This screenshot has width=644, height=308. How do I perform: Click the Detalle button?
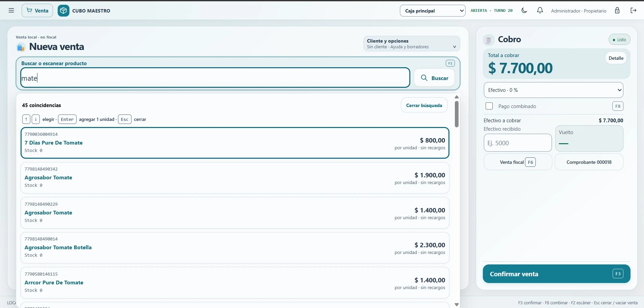coord(616,58)
